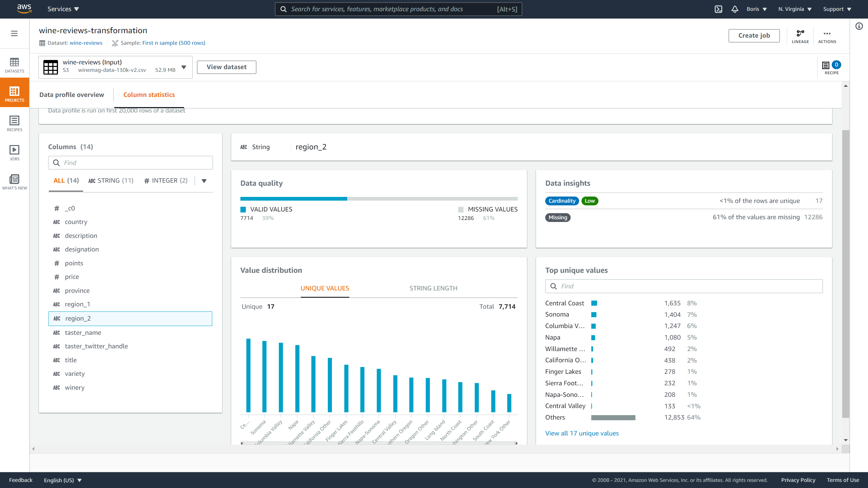Click the Top unique values Find field
The image size is (868, 488).
pyautogui.click(x=684, y=286)
